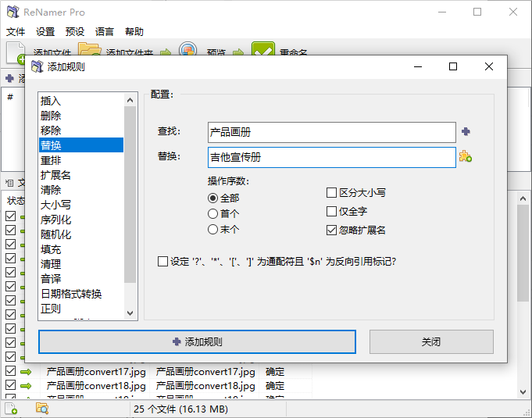Click the new file icon in status bar
This screenshot has width=532, height=418.
pos(10,409)
